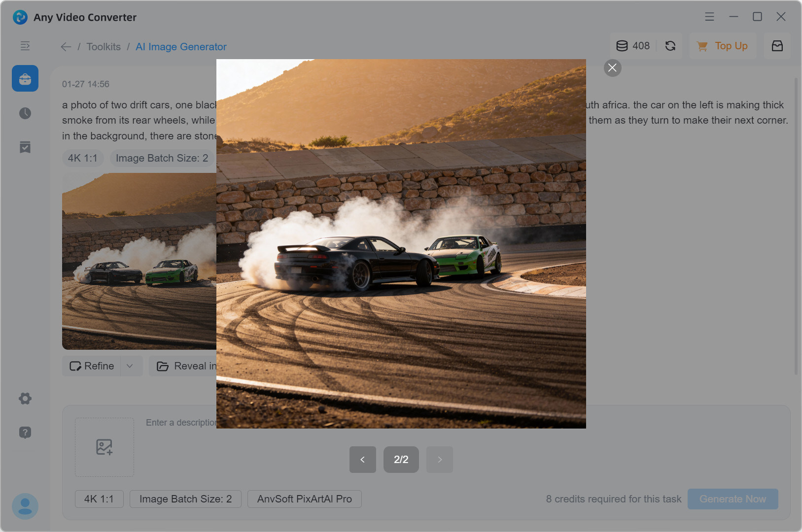Open the settings gear in sidebar
The image size is (802, 532).
coord(25,399)
